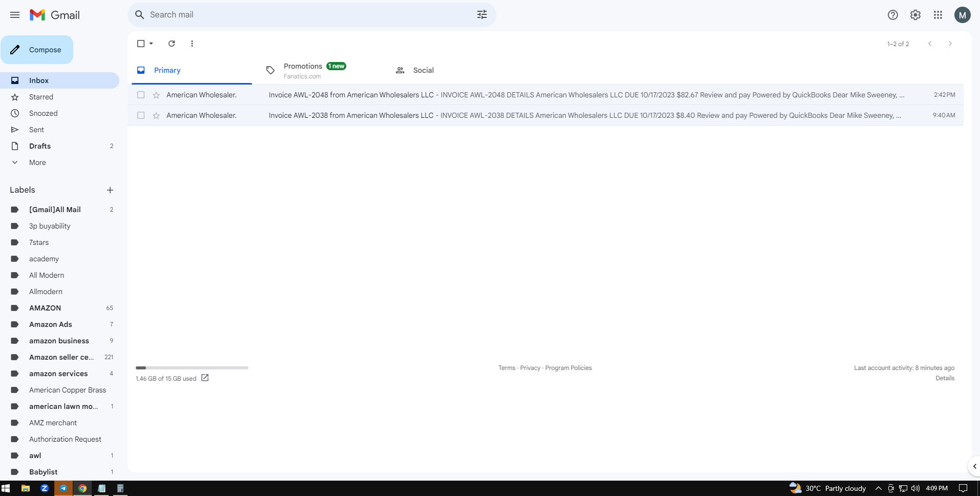Open the Invoice AWL-2038 email
Viewport: 980px width, 496px height.
pyautogui.click(x=546, y=115)
